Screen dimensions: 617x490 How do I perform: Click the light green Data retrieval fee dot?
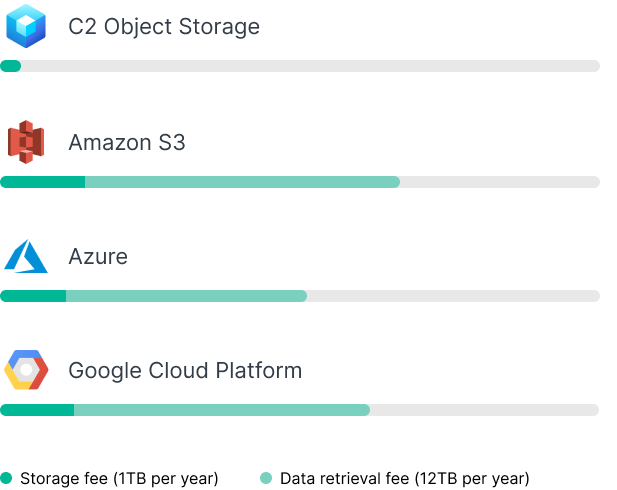click(266, 478)
